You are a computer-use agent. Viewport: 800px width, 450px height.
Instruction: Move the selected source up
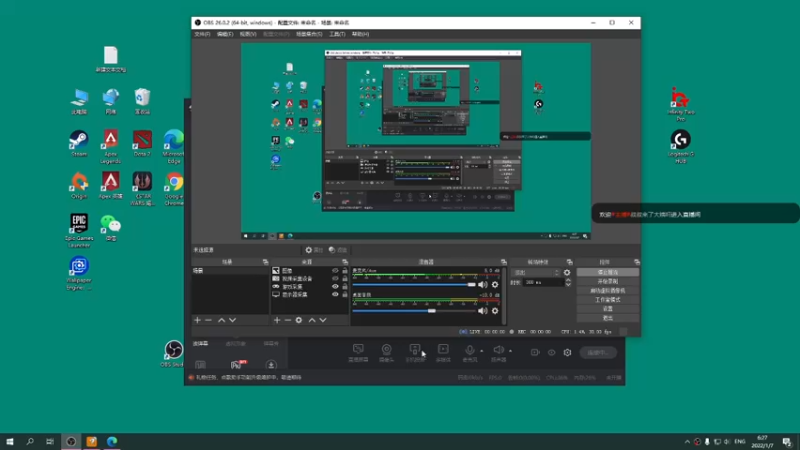312,320
